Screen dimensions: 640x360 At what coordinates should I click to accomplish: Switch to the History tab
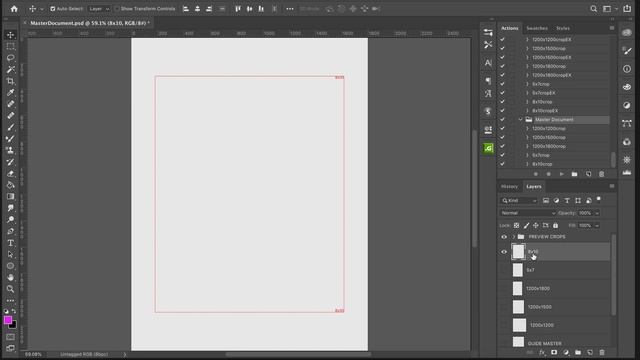click(x=509, y=187)
